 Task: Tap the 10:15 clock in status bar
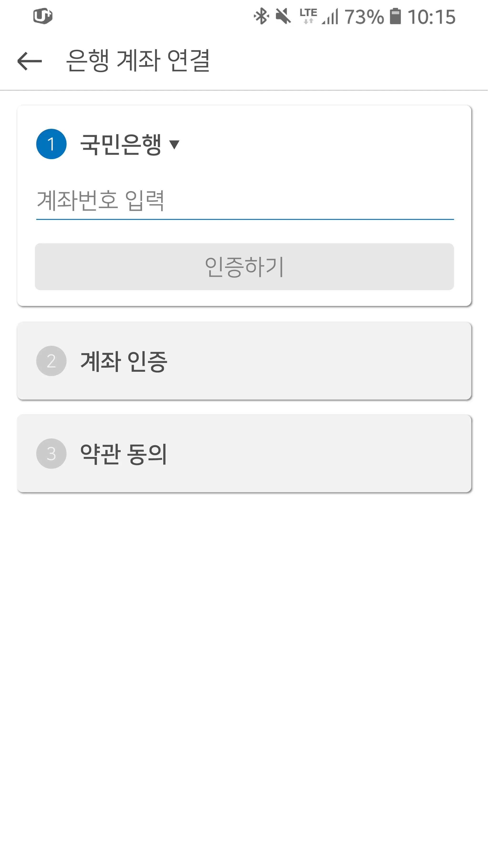click(x=432, y=17)
